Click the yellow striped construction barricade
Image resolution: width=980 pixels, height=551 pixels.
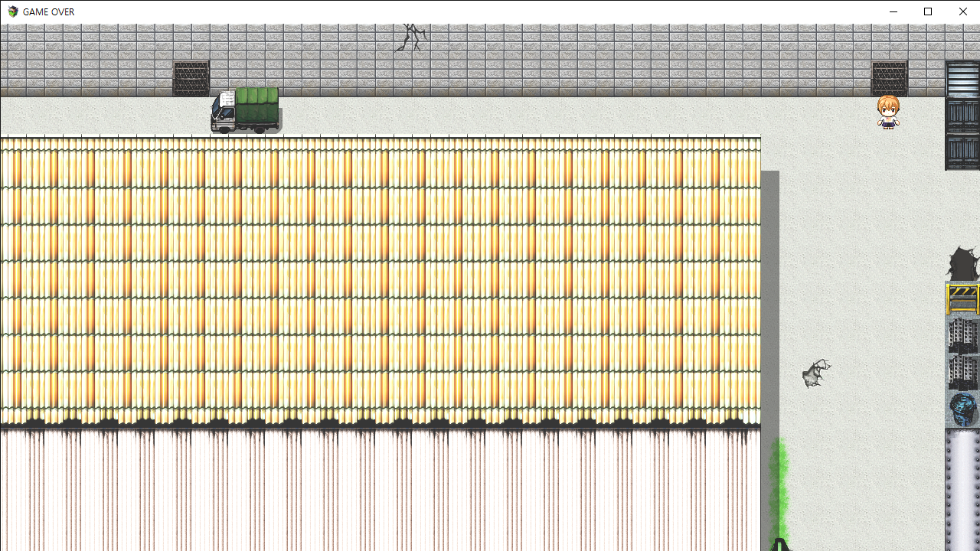[963, 299]
